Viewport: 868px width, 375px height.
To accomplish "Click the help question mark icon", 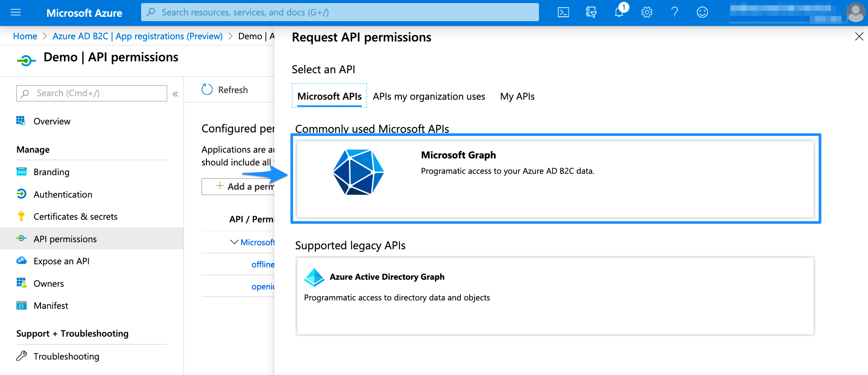I will [674, 12].
